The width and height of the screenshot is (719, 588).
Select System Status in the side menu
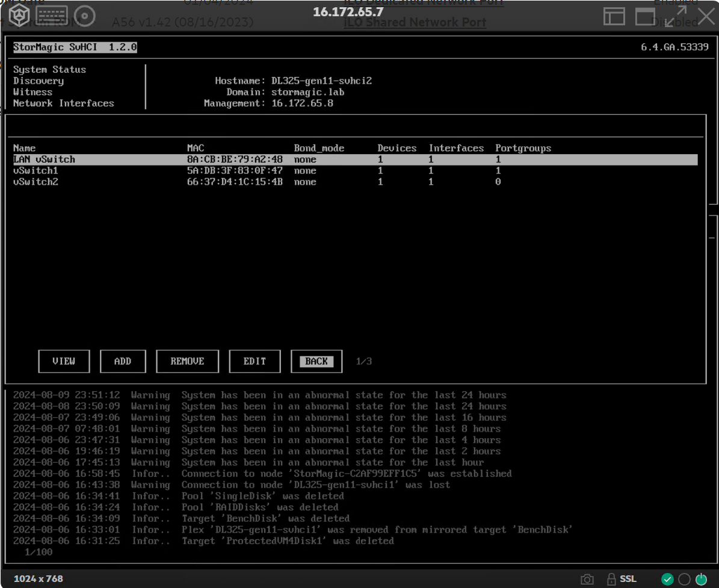click(49, 69)
